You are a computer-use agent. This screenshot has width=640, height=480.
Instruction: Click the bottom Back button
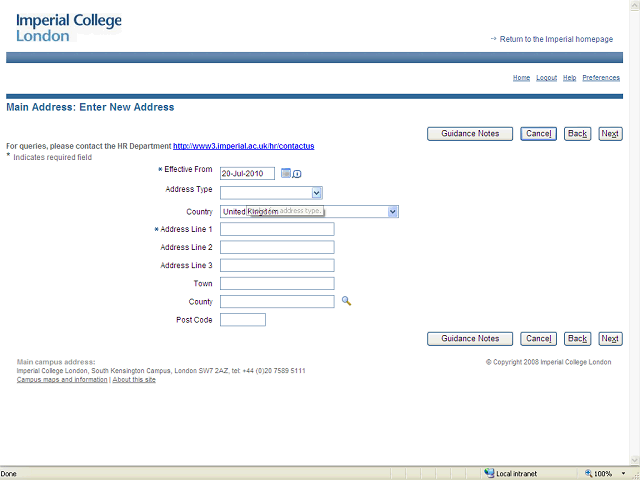point(577,339)
